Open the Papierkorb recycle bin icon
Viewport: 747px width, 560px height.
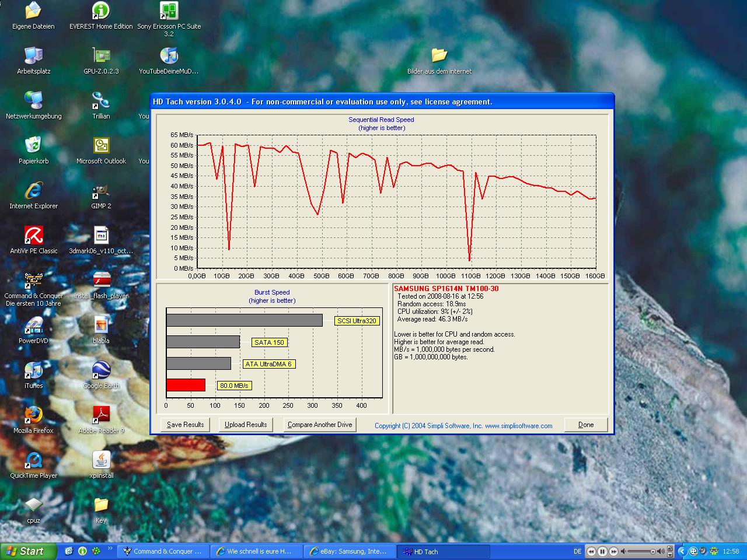pyautogui.click(x=34, y=146)
